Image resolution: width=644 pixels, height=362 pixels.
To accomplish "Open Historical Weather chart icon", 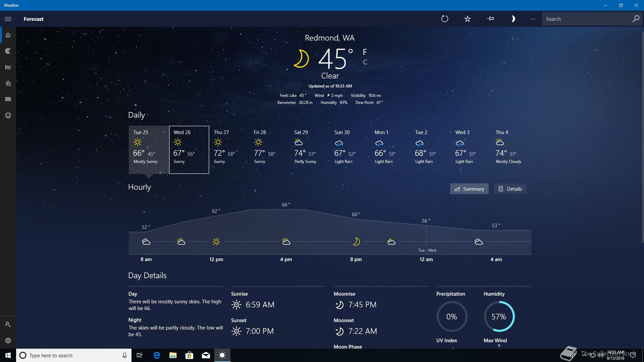I will tap(8, 67).
